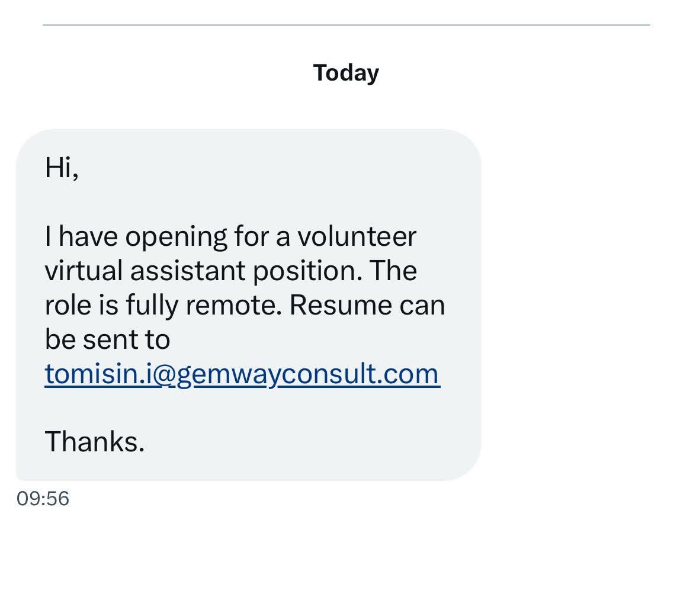Click the "gemwayconsult.com" domain part of link
Viewport: 693px width, 616px height.
pos(308,374)
